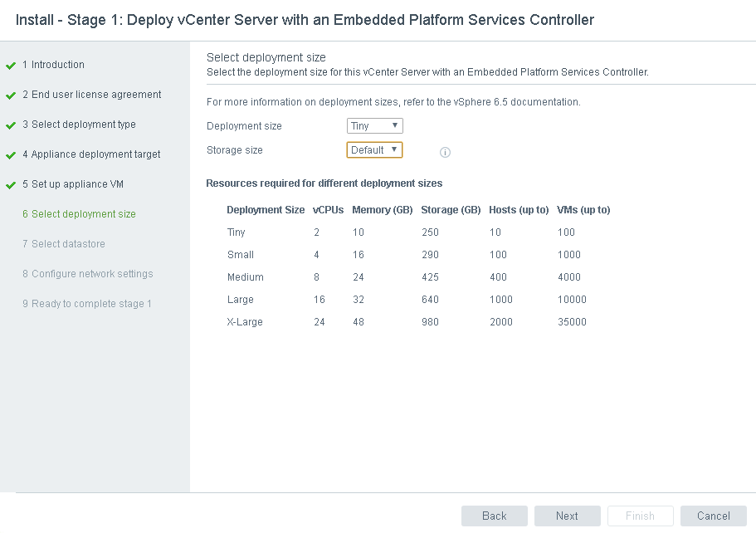Click the Storage size info icon
756x533 pixels.
pos(445,152)
